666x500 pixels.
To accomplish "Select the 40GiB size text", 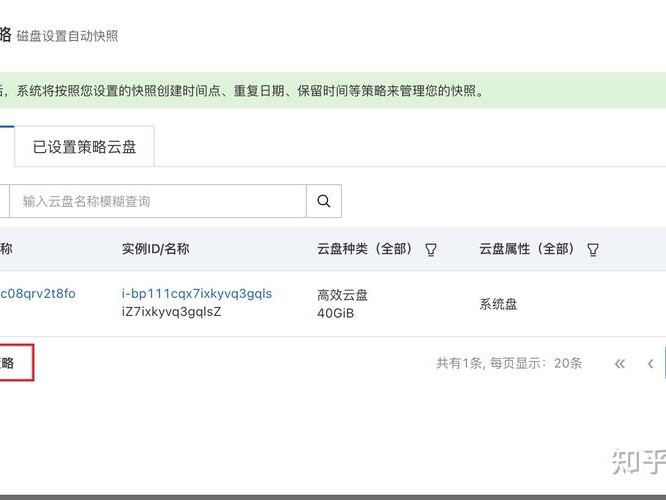I will (336, 314).
